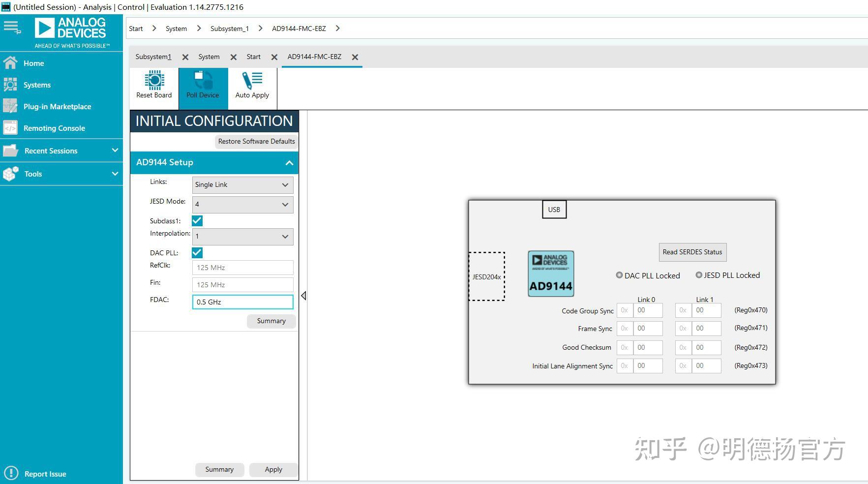Disable the DAC PLL checkbox
Image resolution: width=868 pixels, height=484 pixels.
[x=197, y=252]
